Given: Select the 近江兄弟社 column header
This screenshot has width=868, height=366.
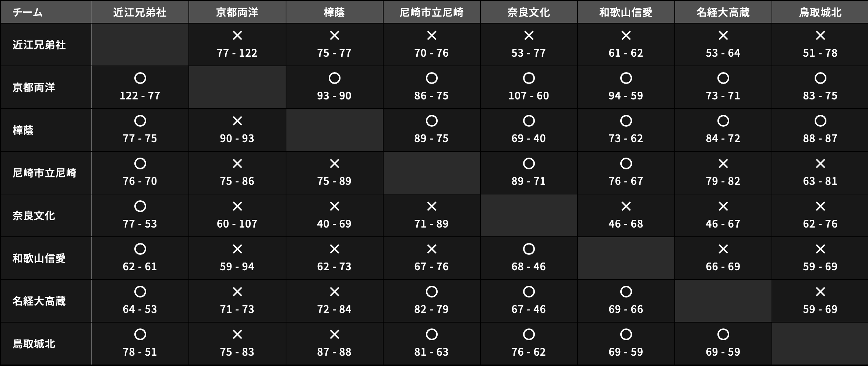Looking at the screenshot, I should tap(140, 13).
